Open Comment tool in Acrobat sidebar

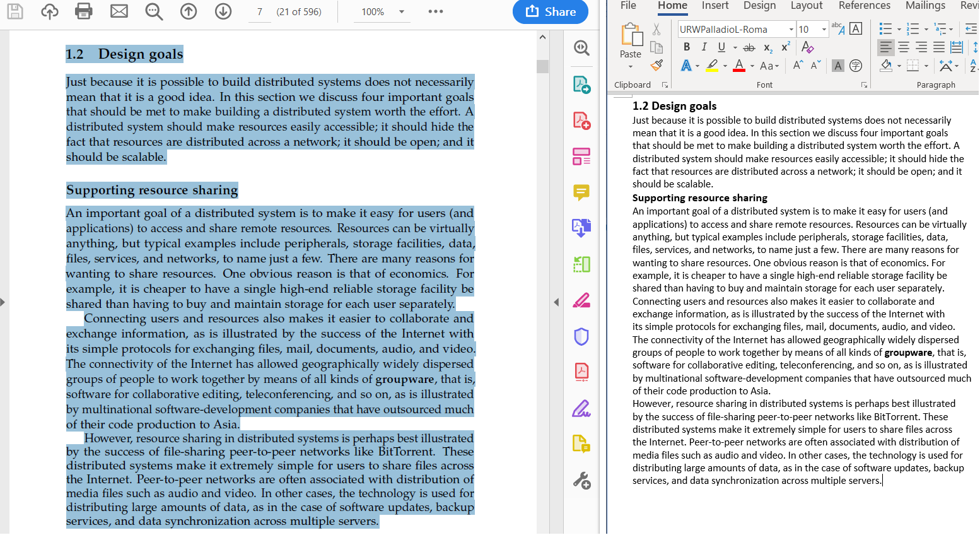581,192
